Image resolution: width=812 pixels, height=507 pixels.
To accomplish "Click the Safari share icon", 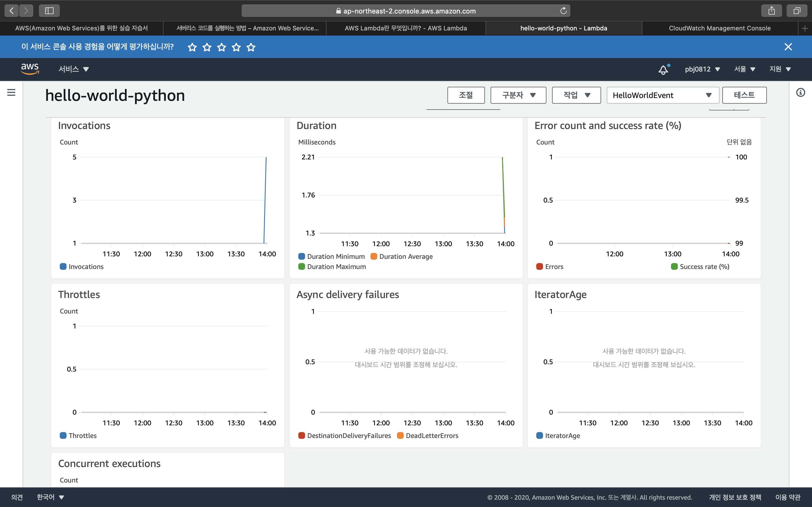I will 771,11.
